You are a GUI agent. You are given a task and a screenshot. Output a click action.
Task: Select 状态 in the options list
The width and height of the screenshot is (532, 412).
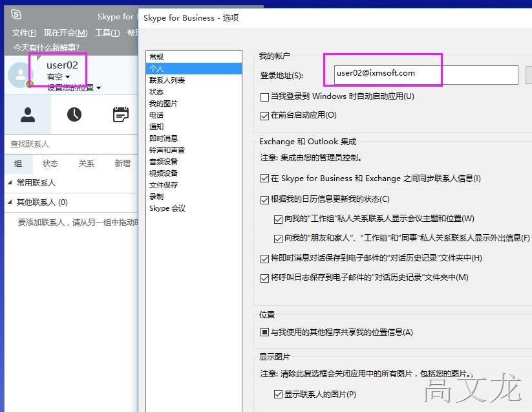[194, 92]
